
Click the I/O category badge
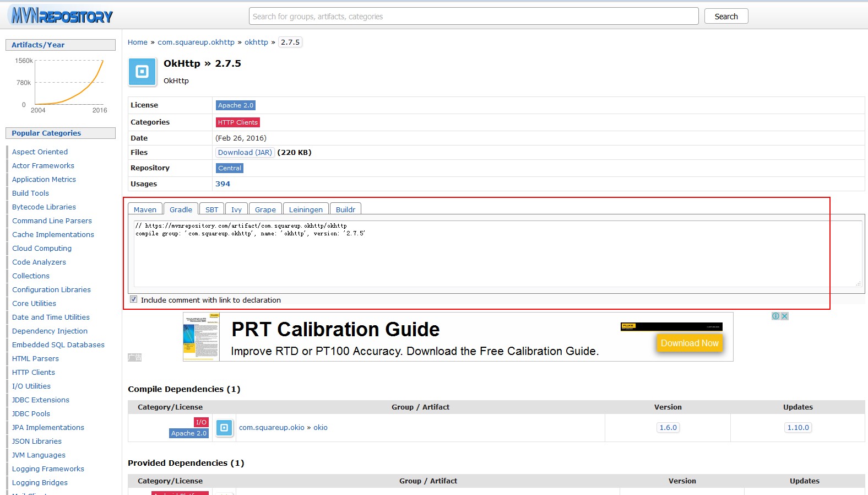pyautogui.click(x=201, y=422)
